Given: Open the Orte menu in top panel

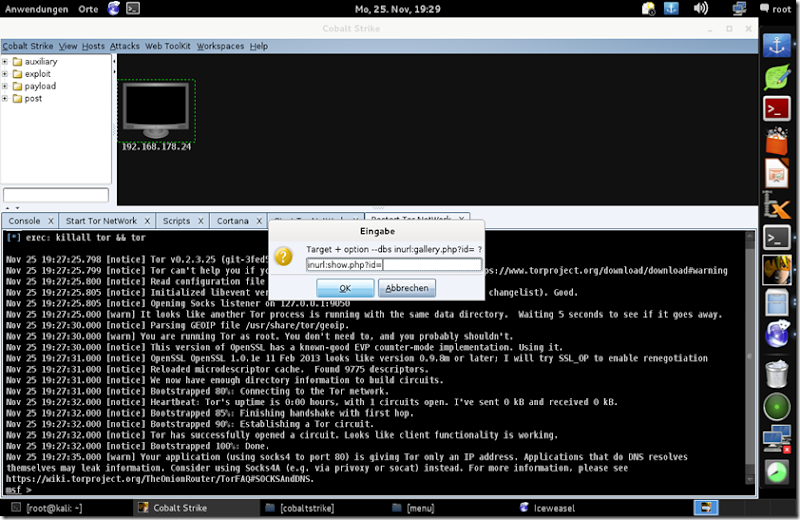Looking at the screenshot, I should (x=88, y=9).
